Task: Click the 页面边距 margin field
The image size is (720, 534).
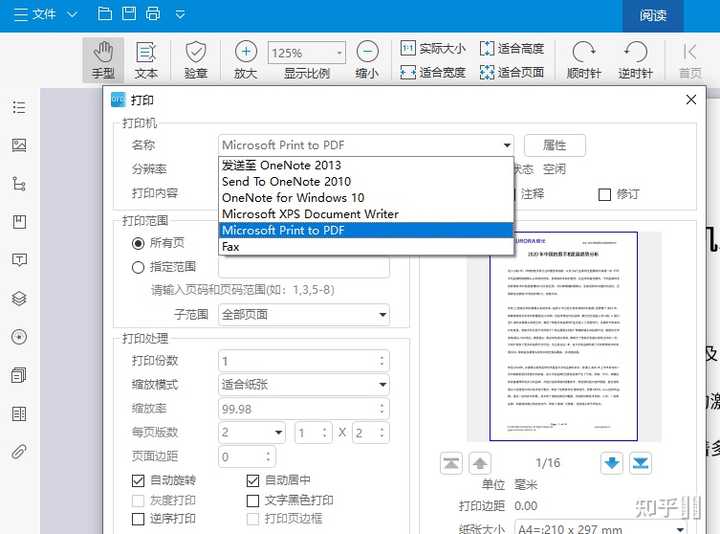Action: tap(247, 456)
